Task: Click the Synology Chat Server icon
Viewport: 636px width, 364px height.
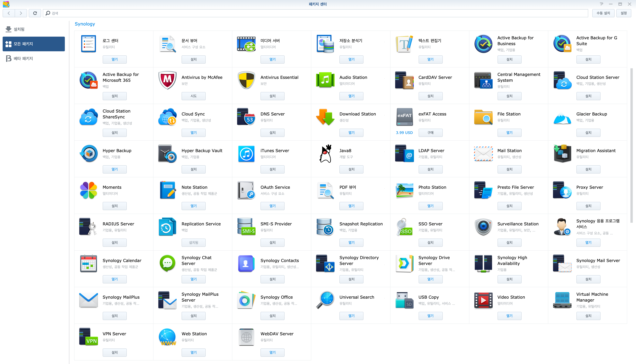Action: click(x=167, y=263)
